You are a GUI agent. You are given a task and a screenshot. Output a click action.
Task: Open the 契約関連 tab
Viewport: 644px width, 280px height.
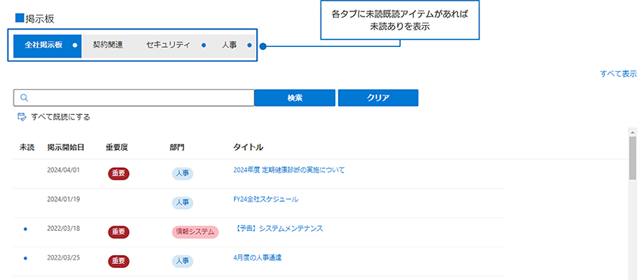pyautogui.click(x=108, y=45)
